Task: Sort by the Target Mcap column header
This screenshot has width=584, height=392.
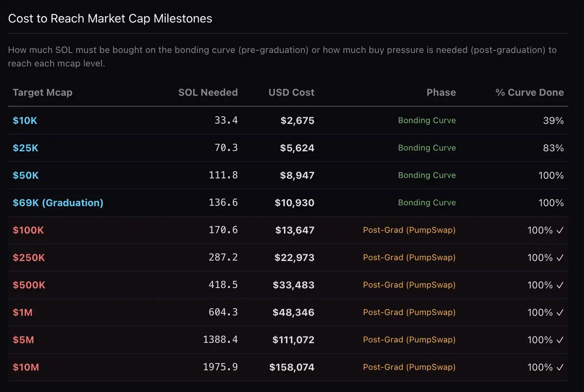Action: click(x=42, y=92)
